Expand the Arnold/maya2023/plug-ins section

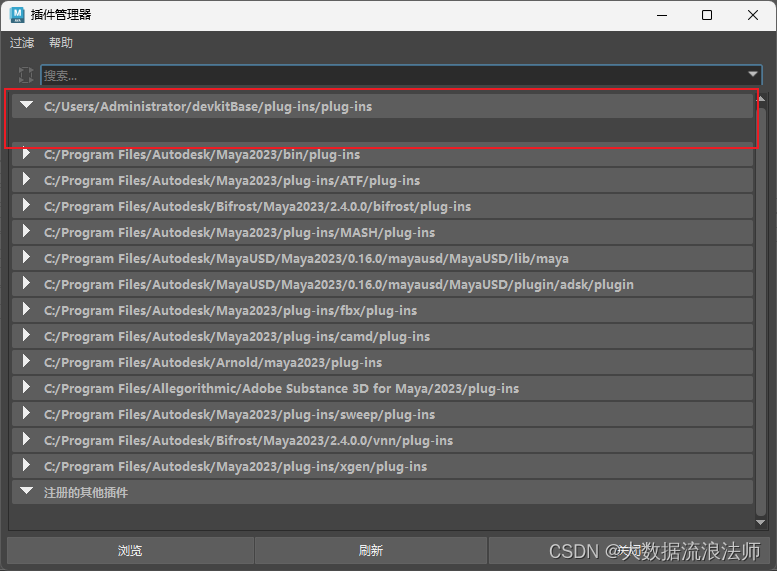(x=26, y=362)
